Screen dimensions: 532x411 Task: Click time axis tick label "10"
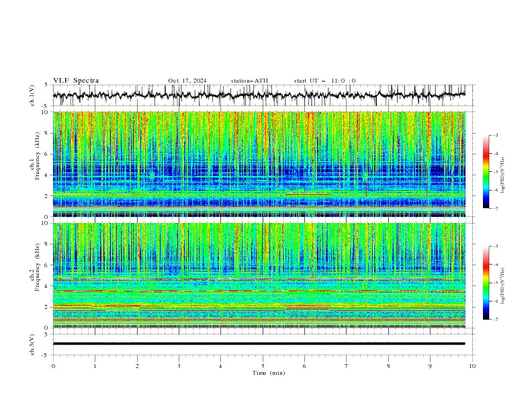(x=472, y=366)
